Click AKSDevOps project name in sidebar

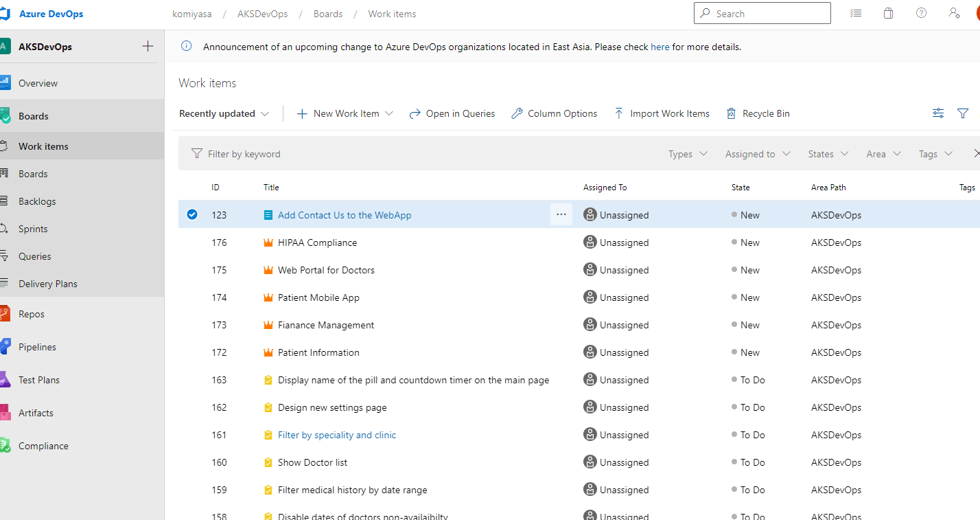point(45,47)
